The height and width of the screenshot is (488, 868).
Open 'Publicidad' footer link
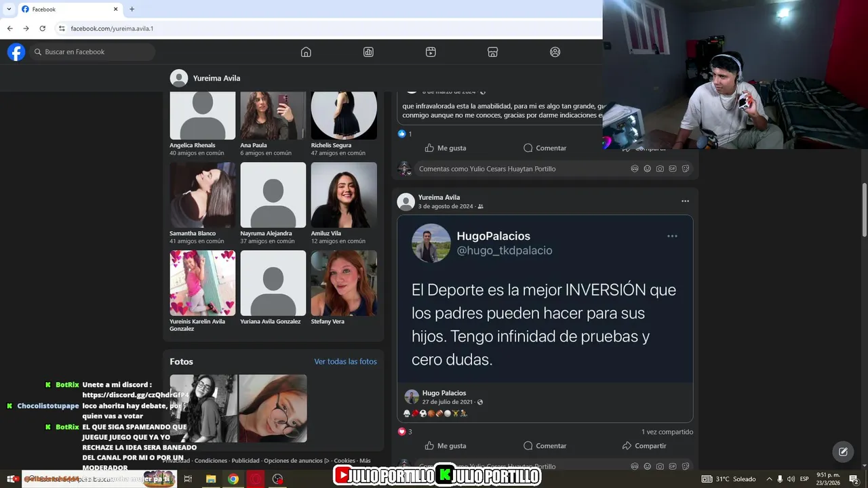(x=245, y=461)
